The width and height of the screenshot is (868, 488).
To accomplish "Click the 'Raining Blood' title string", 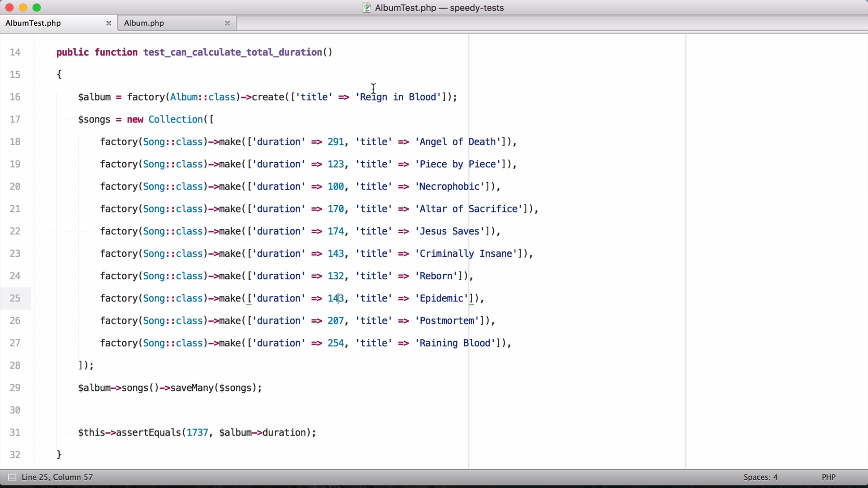I will [x=455, y=343].
